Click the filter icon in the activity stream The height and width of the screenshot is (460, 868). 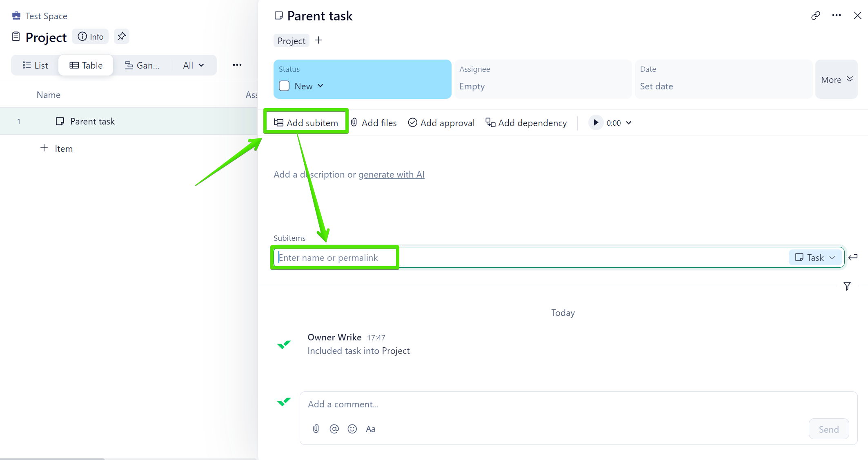pos(847,286)
